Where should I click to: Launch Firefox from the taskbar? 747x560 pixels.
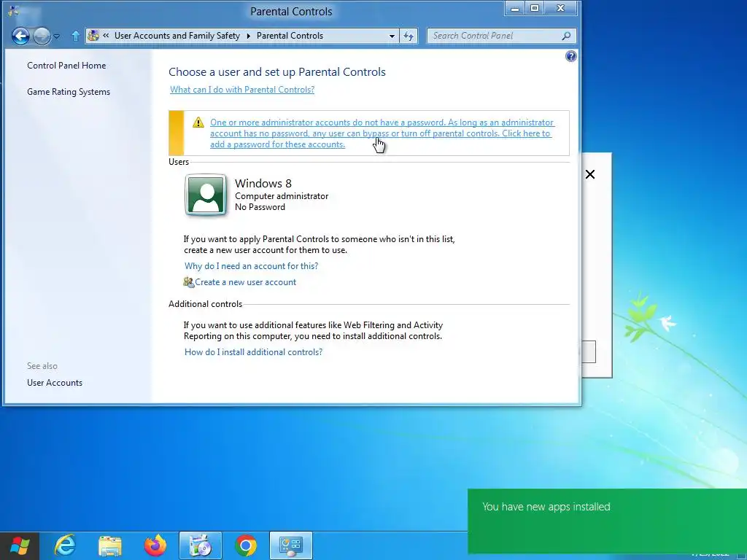[x=155, y=545]
